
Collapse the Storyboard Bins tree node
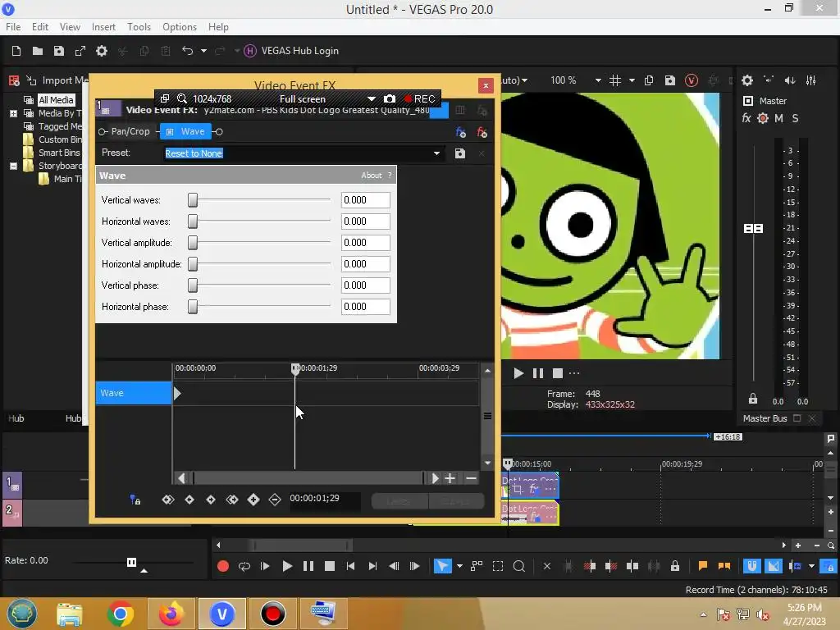(13, 166)
